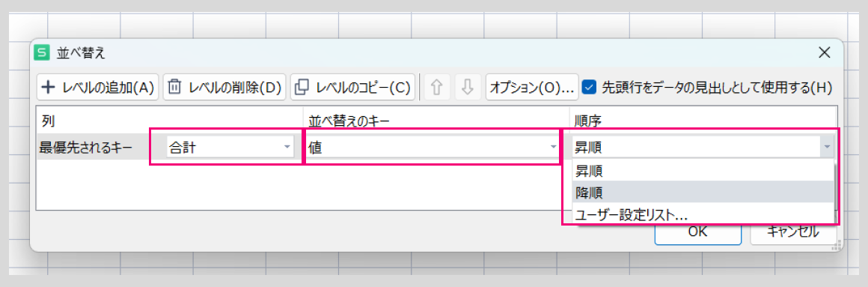Click the dialog resize grip corner
The image size is (868, 287).
click(x=837, y=244)
